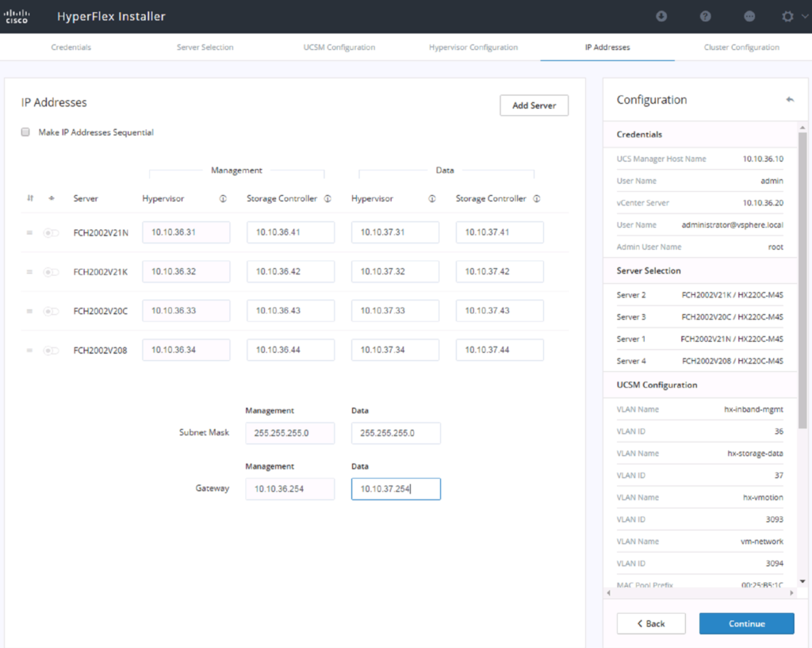Click the Management Gateway field 10.10.36.254
Viewport: 812px width, 648px height.
pyautogui.click(x=290, y=489)
